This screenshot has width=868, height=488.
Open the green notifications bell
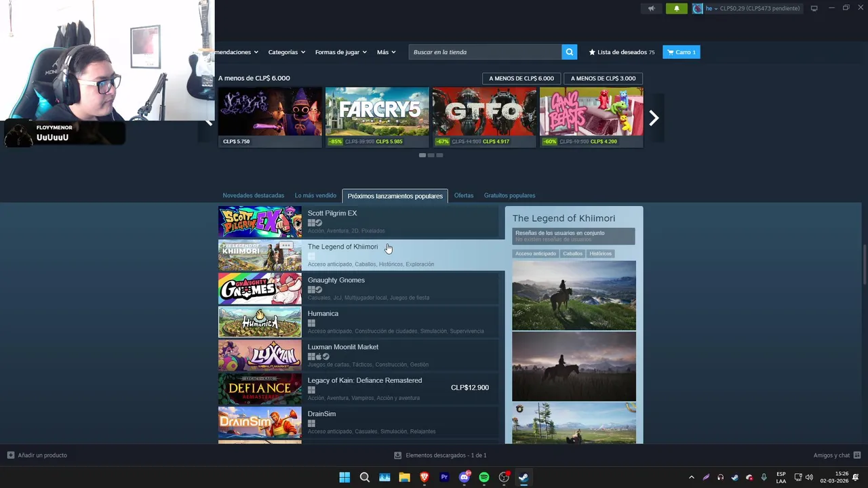[x=676, y=8]
